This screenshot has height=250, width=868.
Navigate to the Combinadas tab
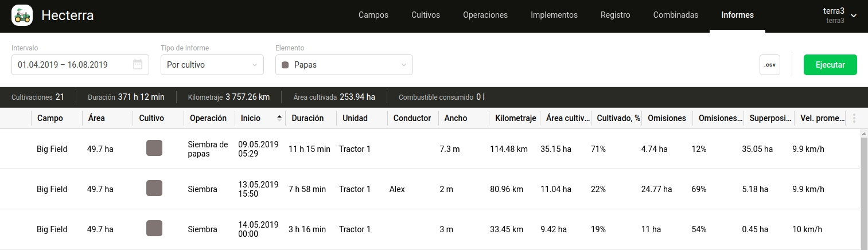pyautogui.click(x=676, y=15)
